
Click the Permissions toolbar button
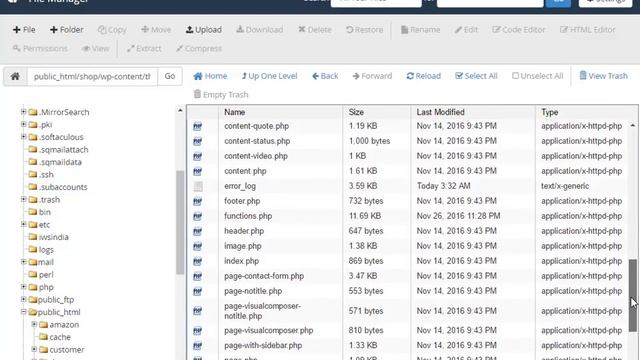tap(40, 49)
